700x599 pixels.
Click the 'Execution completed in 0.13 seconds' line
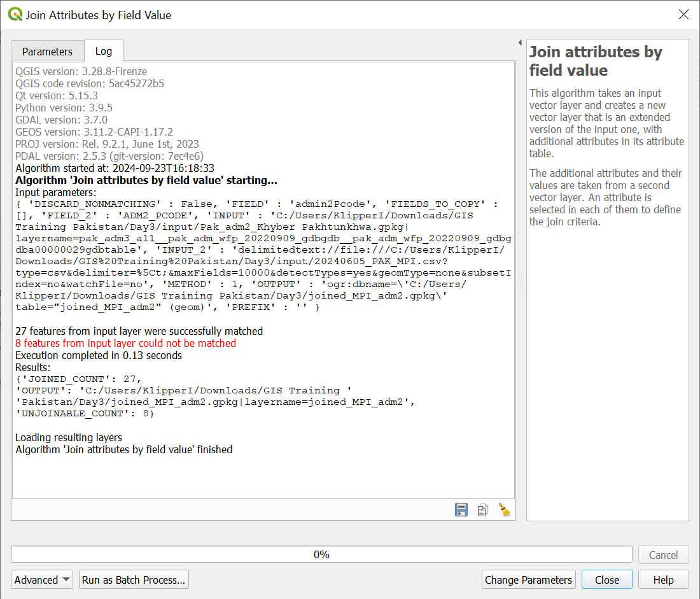(x=99, y=355)
